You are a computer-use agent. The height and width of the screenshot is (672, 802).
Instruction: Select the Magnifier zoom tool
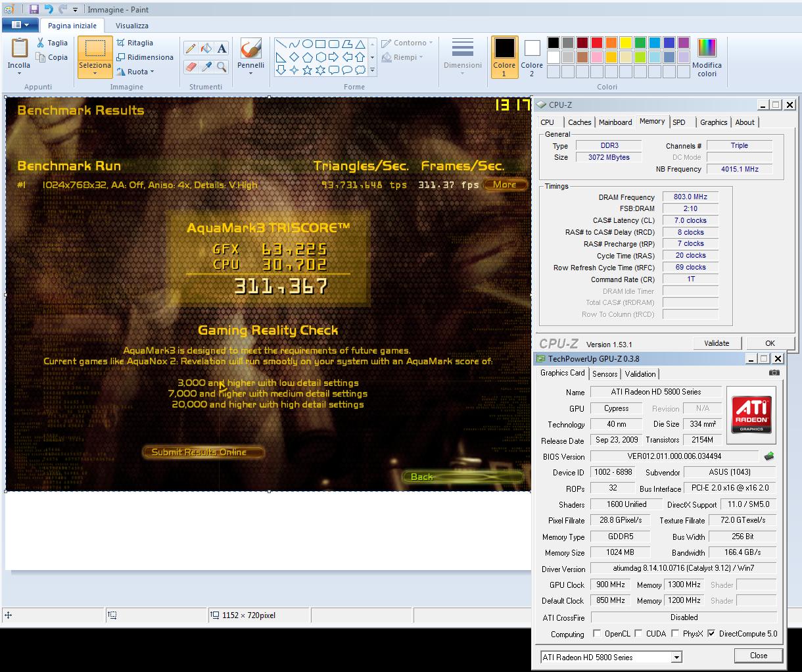click(222, 66)
